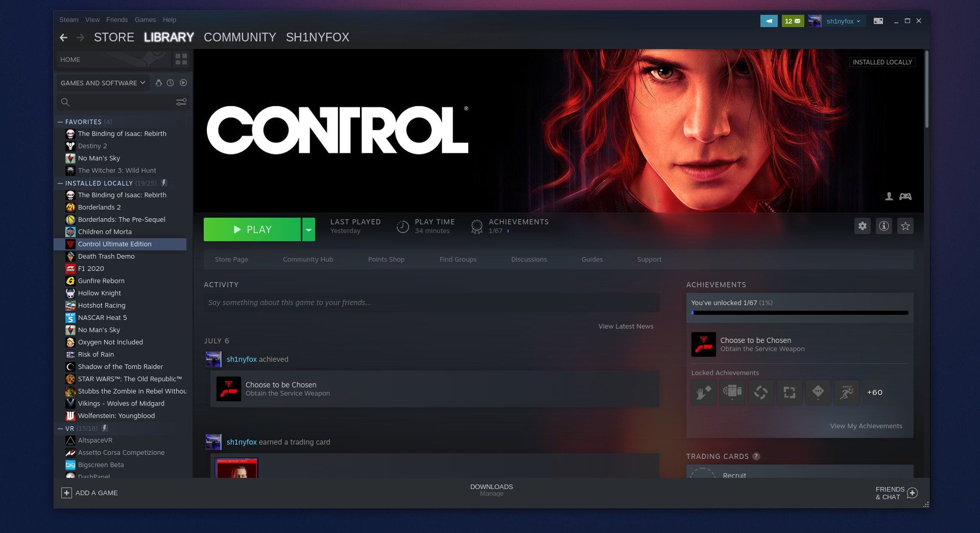Click the game info circle icon
Screen dimensions: 980x533
pyautogui.click(x=883, y=225)
